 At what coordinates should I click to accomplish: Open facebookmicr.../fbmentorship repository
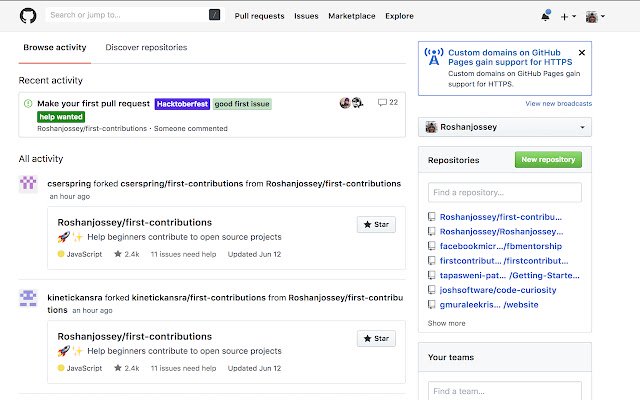pyautogui.click(x=500, y=246)
